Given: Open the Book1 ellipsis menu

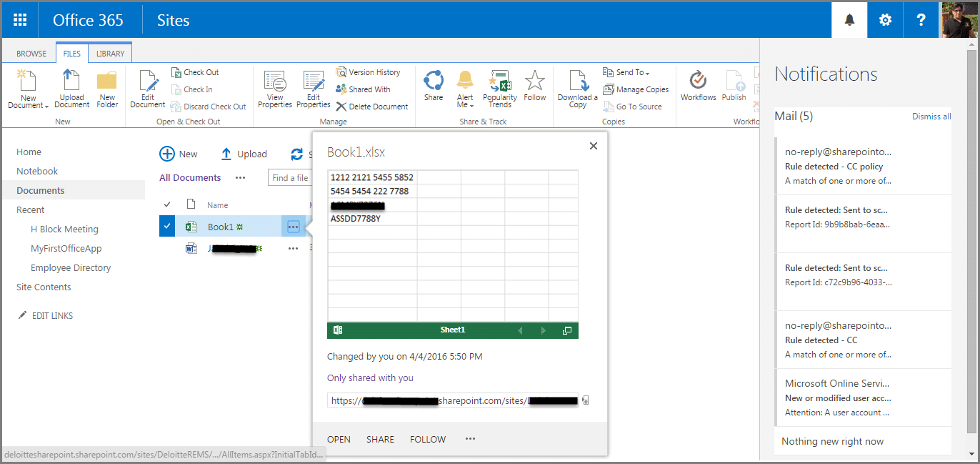Looking at the screenshot, I should pos(293,227).
